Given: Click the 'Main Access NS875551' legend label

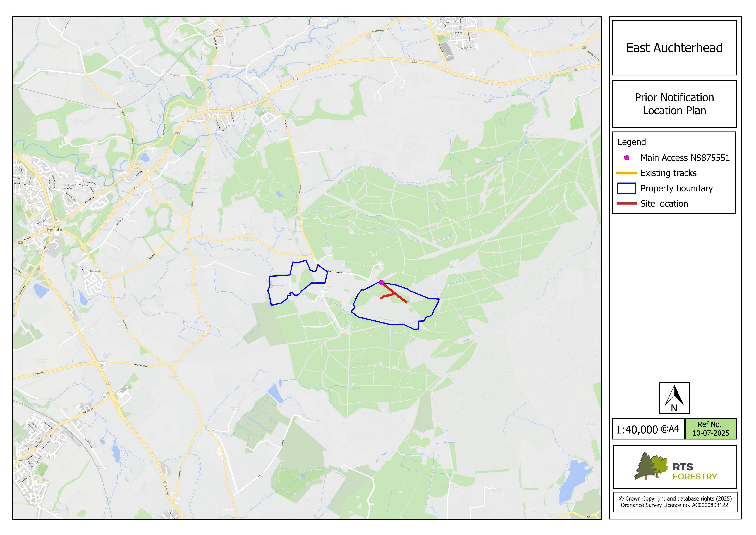Looking at the screenshot, I should (x=685, y=158).
